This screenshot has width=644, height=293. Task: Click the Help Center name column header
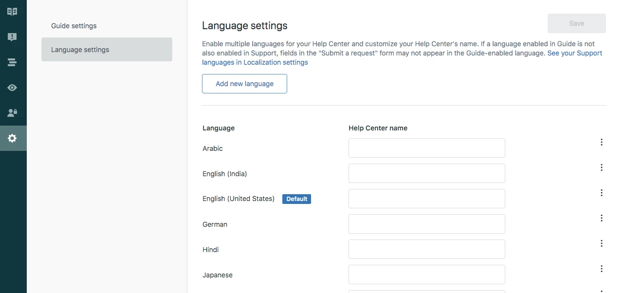[x=378, y=128]
